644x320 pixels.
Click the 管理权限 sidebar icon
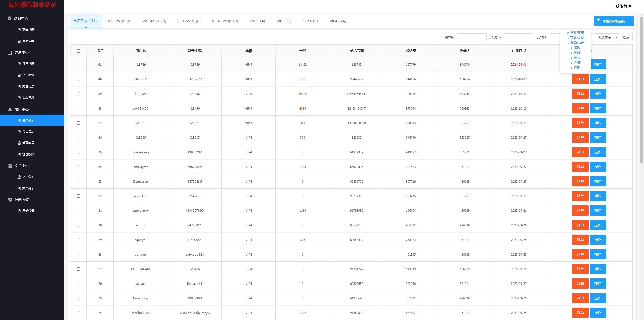(x=19, y=154)
